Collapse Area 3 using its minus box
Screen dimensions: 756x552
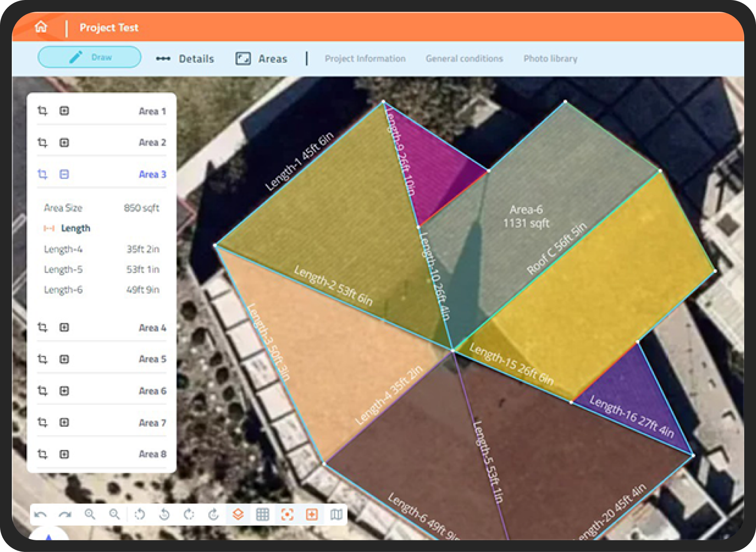[x=64, y=175]
